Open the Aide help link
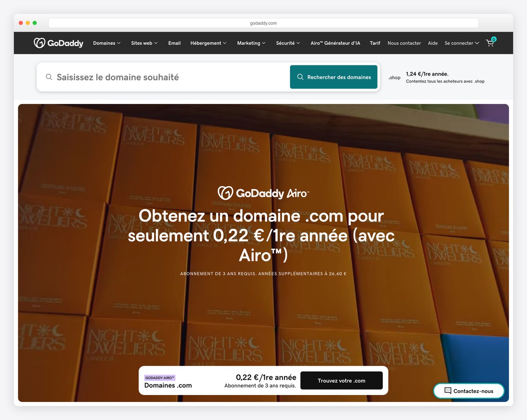 point(433,43)
